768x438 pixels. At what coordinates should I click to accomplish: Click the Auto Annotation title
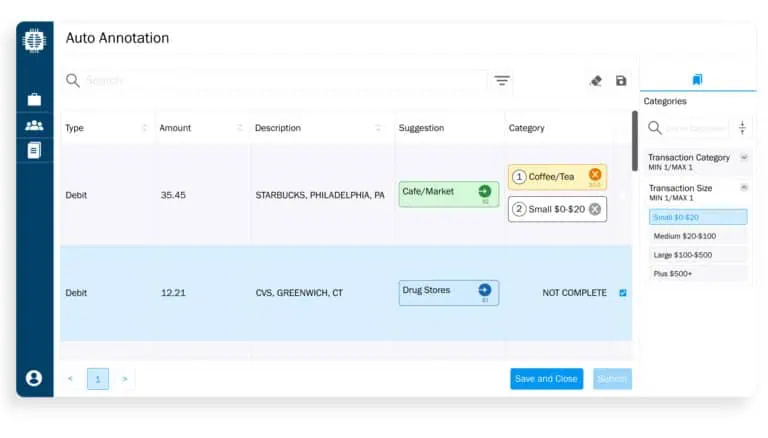(117, 38)
